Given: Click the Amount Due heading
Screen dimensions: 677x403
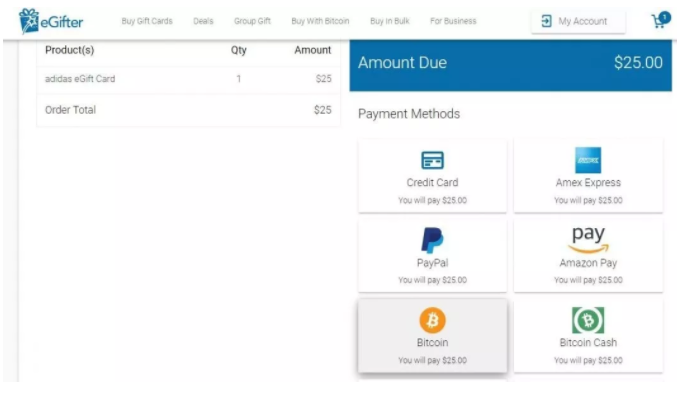Looking at the screenshot, I should pyautogui.click(x=402, y=63).
